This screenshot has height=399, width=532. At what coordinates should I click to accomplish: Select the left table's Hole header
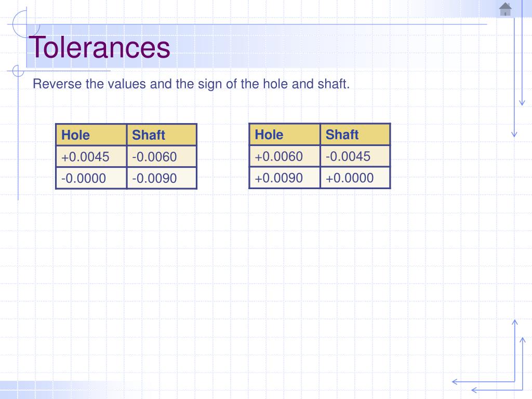click(91, 135)
